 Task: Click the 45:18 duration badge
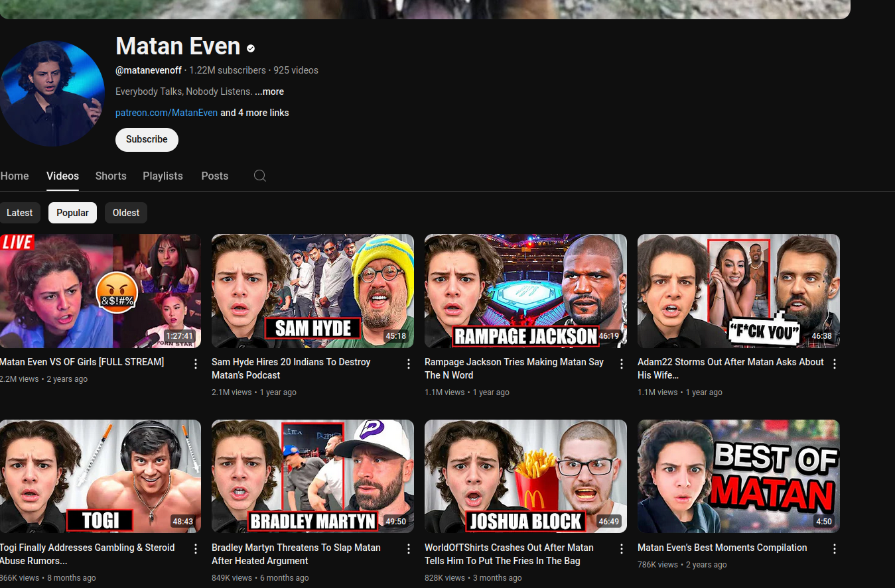click(x=395, y=336)
